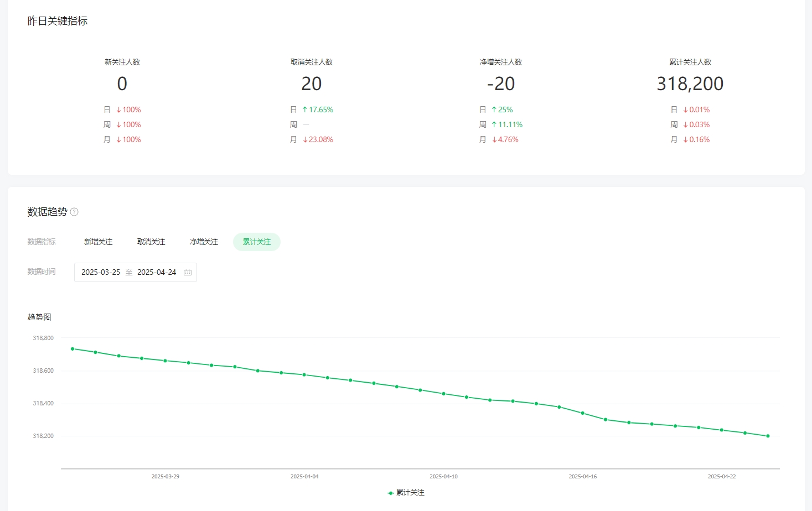This screenshot has width=812, height=511.
Task: Click the 4.76% monthly change under 净增关注人数
Action: 505,139
